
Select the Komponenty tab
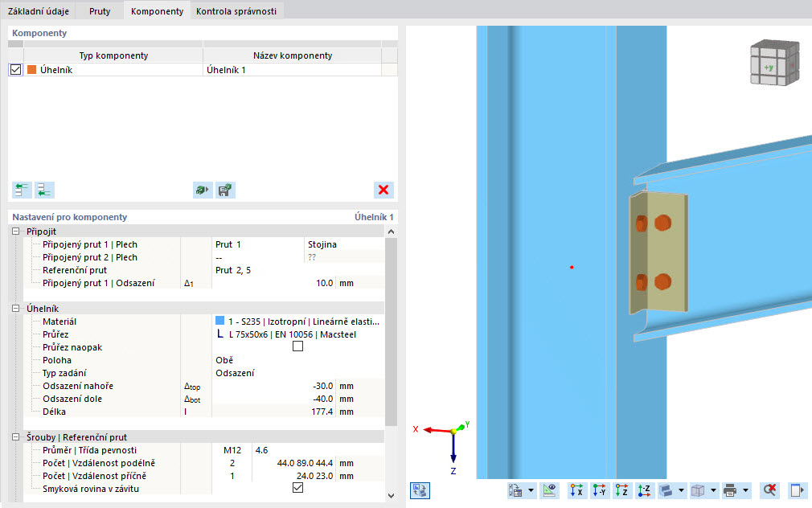tap(157, 11)
